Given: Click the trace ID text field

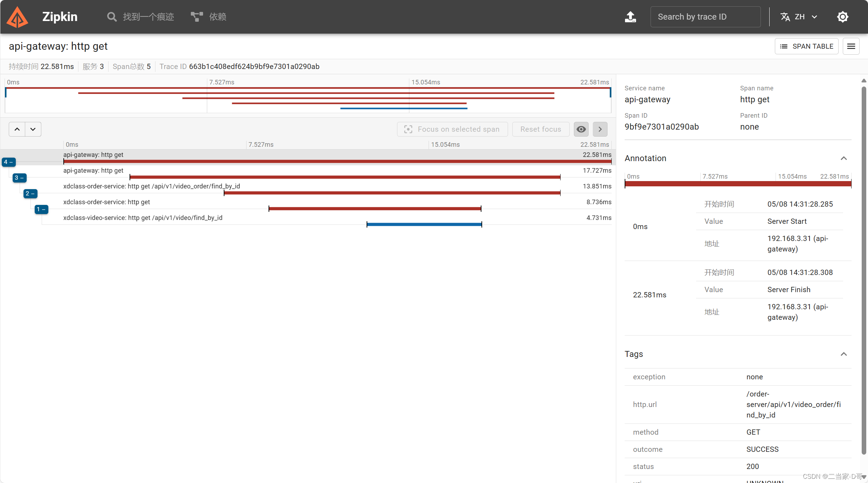Looking at the screenshot, I should tap(705, 16).
